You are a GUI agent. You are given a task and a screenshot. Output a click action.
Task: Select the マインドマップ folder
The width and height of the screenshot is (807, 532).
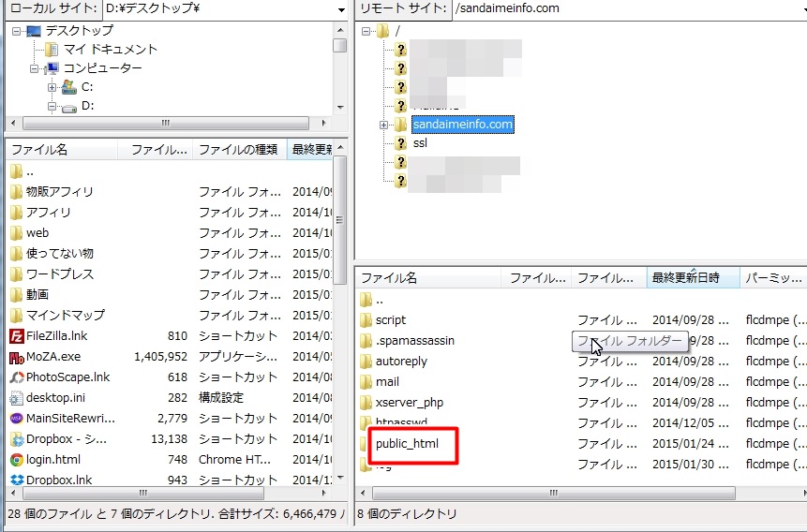click(66, 316)
